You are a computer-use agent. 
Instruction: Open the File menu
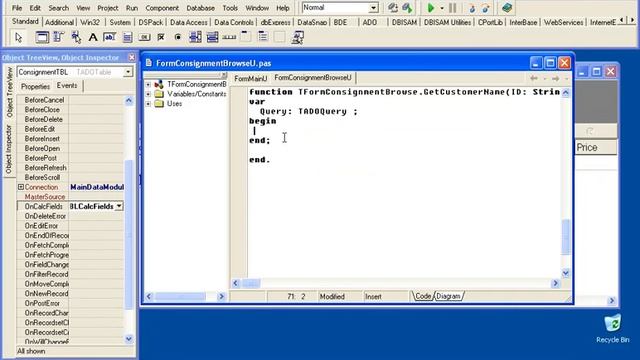tap(17, 8)
